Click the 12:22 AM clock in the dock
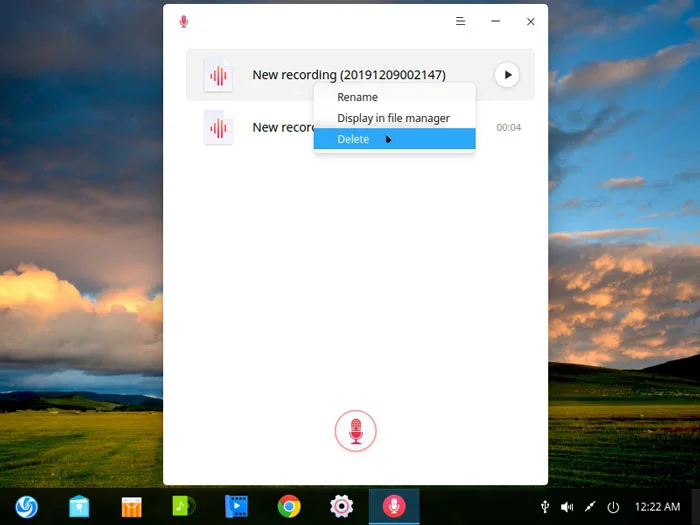 click(657, 507)
